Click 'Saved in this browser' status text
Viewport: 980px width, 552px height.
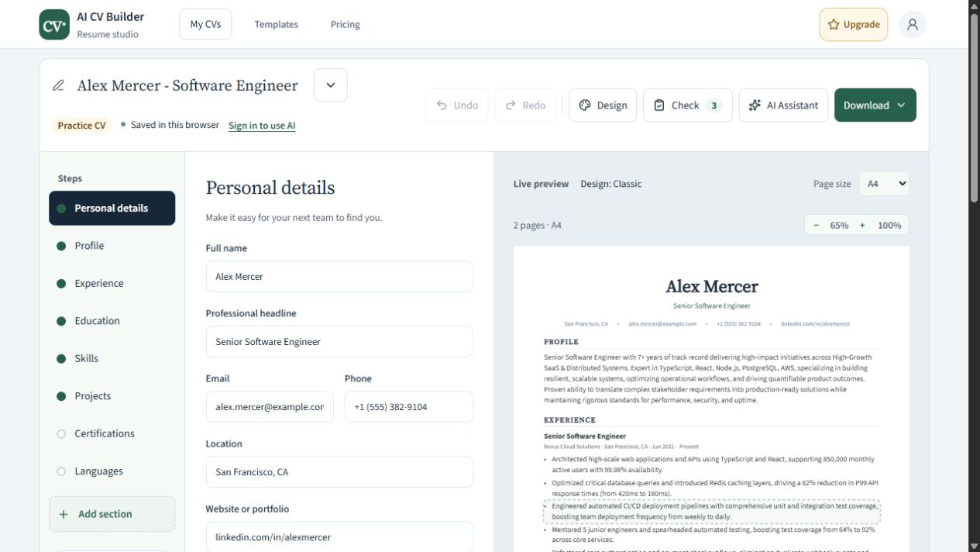(x=174, y=125)
